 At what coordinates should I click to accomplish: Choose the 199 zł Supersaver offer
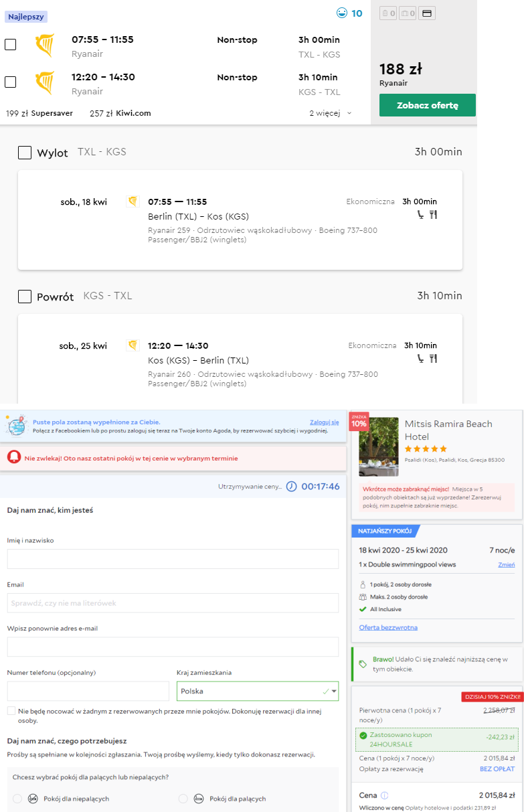pyautogui.click(x=39, y=113)
